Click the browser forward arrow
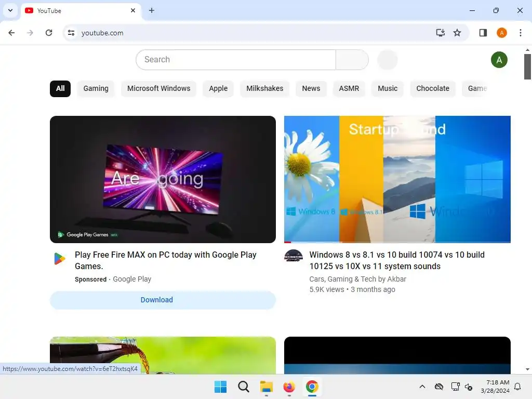 [x=30, y=33]
